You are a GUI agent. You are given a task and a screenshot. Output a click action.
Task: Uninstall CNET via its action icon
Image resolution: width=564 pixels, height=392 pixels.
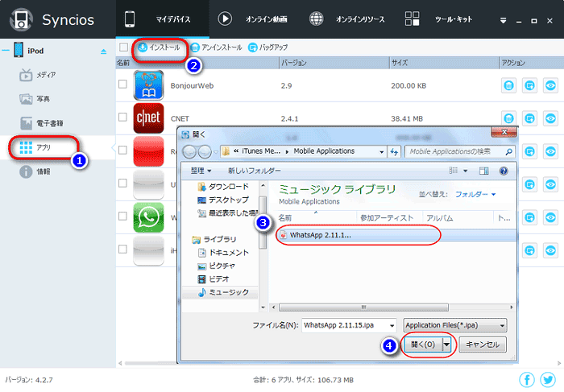[508, 118]
